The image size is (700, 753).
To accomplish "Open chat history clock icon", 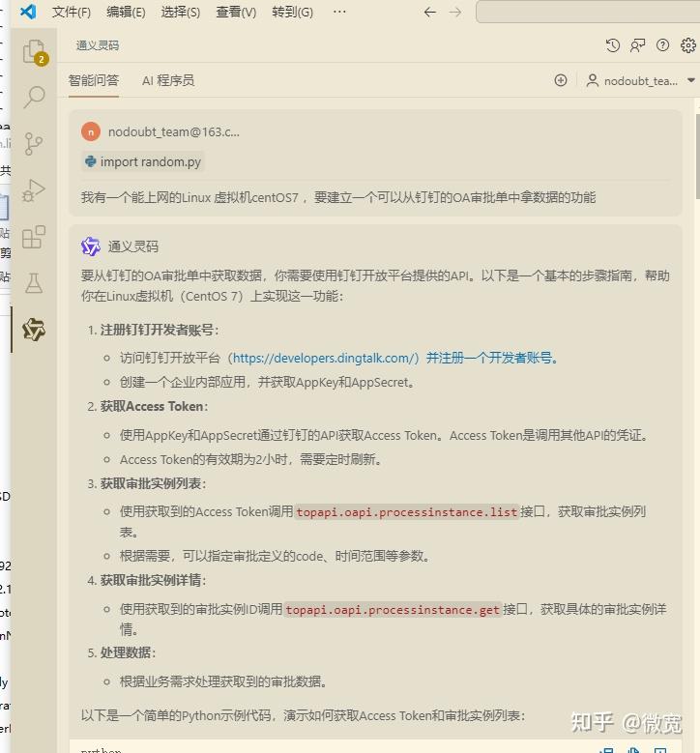I will [613, 45].
